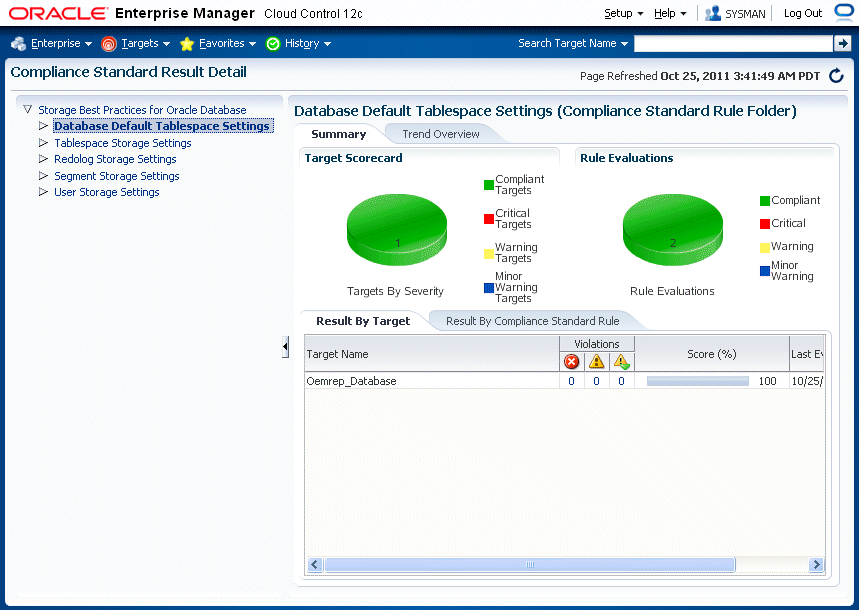
Task: Open the Redolog Storage Settings link
Action: [115, 159]
